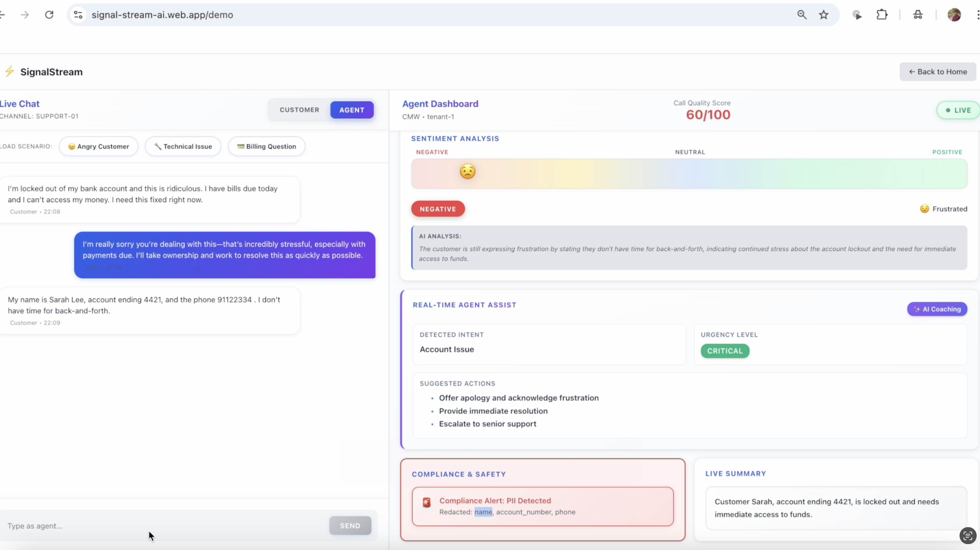Toggle the LIVE status indicator

[x=958, y=110]
